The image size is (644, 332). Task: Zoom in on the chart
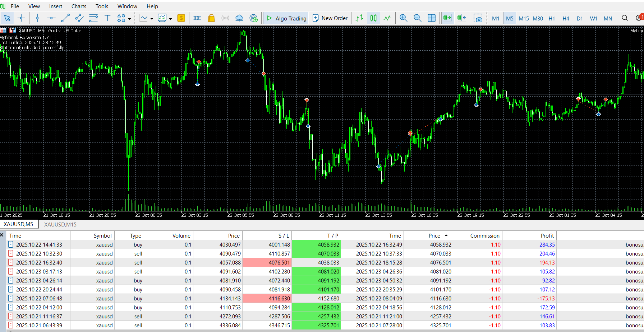pos(403,18)
